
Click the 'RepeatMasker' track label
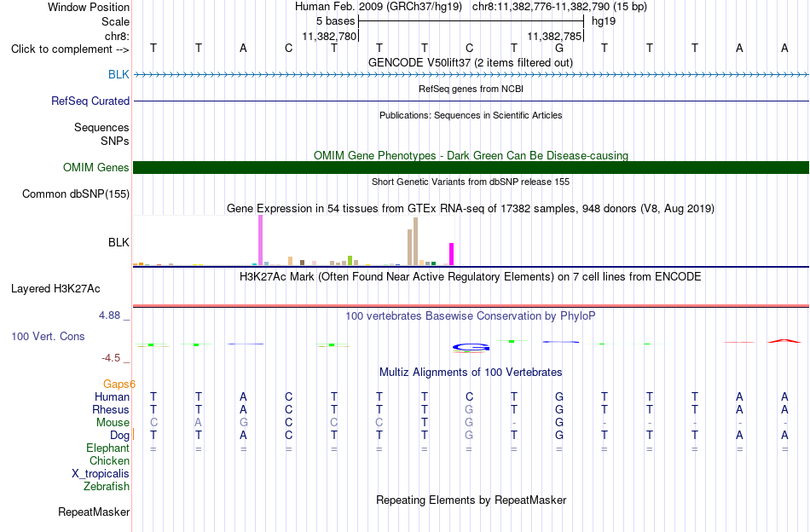(x=94, y=512)
